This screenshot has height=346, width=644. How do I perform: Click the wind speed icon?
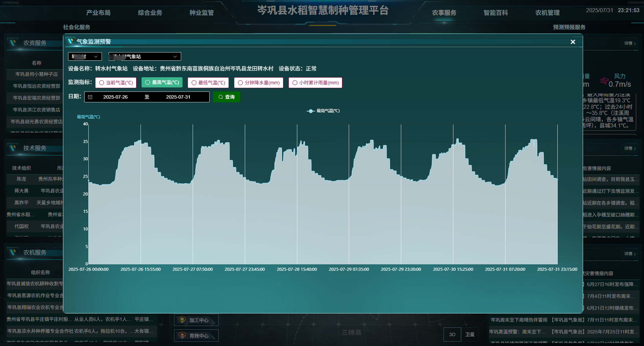604,81
